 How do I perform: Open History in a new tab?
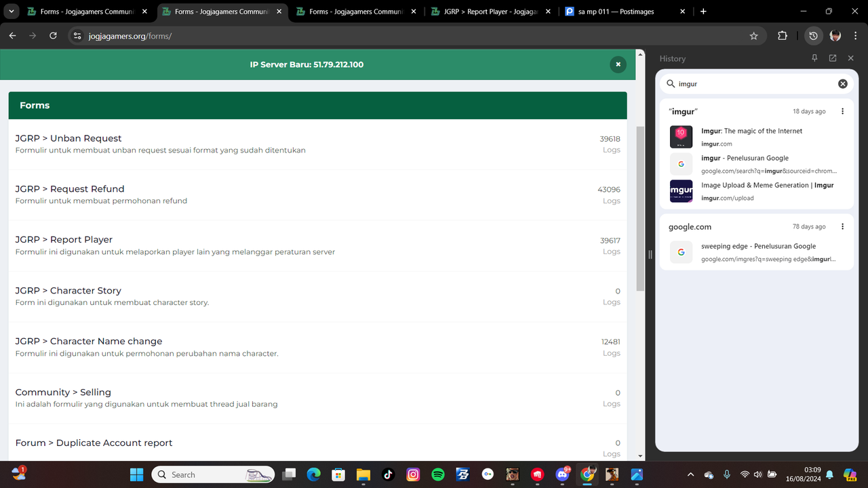coord(833,58)
